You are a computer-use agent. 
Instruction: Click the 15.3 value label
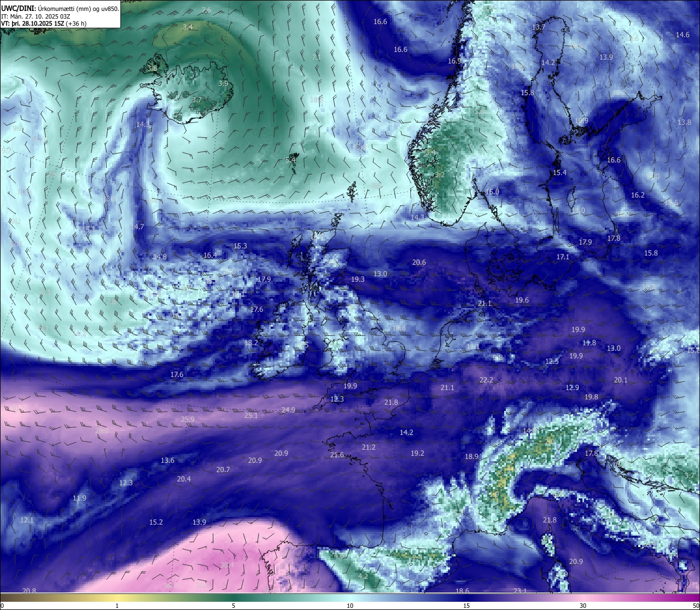tap(240, 246)
